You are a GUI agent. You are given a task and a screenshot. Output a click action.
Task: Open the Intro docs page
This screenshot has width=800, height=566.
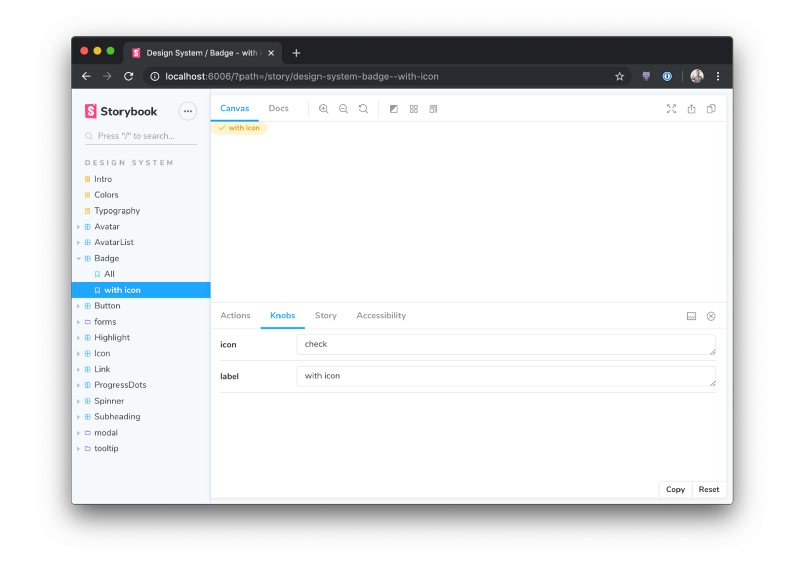103,179
